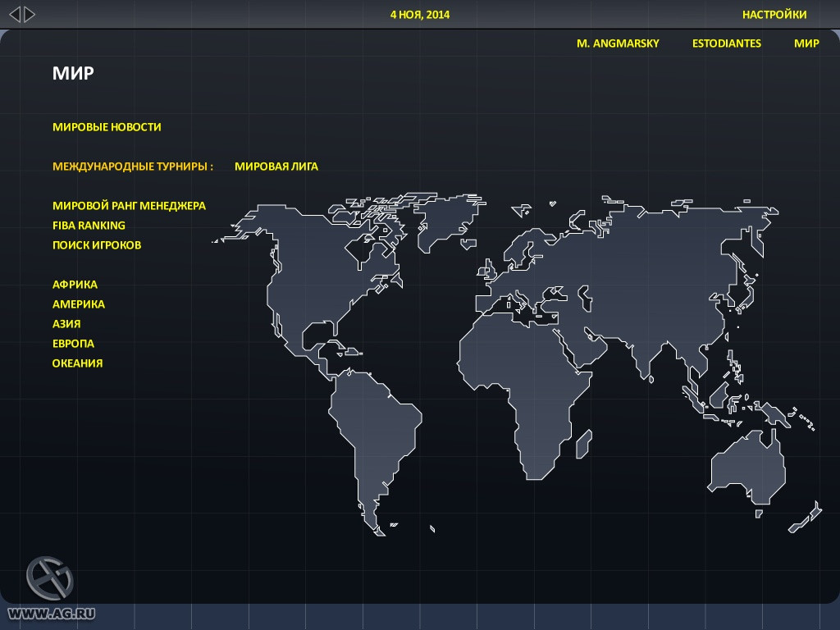Image resolution: width=840 pixels, height=630 pixels.
Task: Click the forward navigation arrow
Action: click(x=30, y=15)
